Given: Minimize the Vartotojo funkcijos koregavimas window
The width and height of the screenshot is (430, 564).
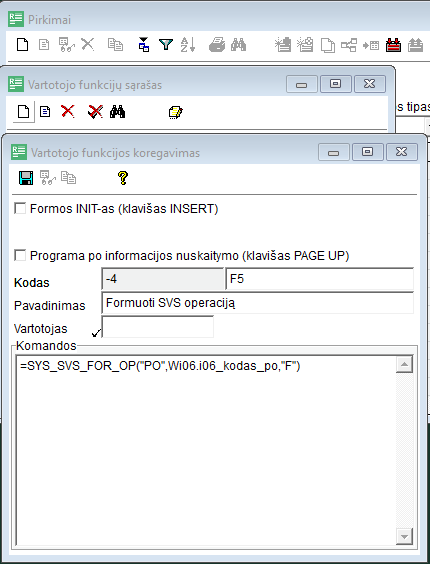Looking at the screenshot, I should click(x=333, y=152).
